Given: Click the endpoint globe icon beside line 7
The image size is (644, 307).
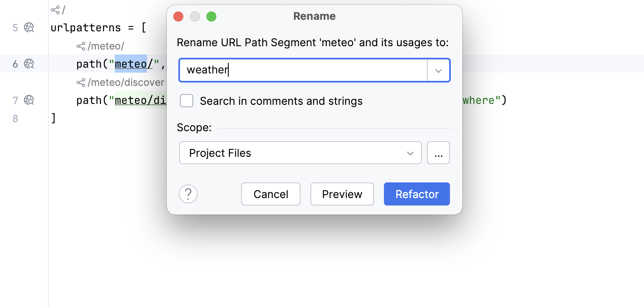Looking at the screenshot, I should point(28,100).
